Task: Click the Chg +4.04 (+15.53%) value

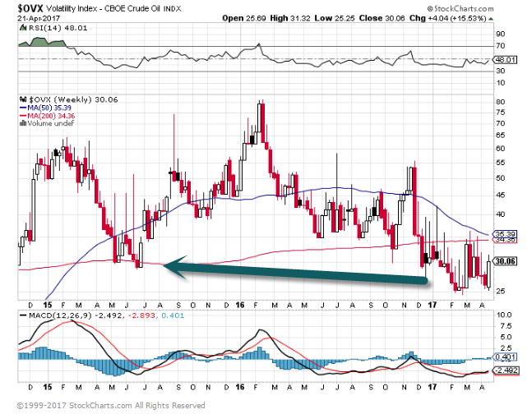Action: (x=448, y=18)
